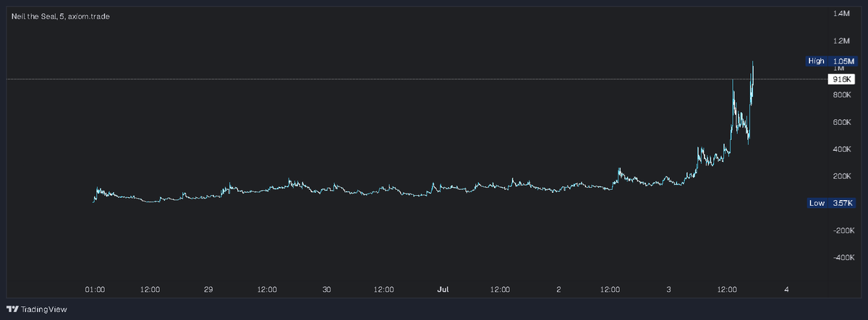Click the TradingView logo
Screen dimensions: 868x320
(x=36, y=309)
